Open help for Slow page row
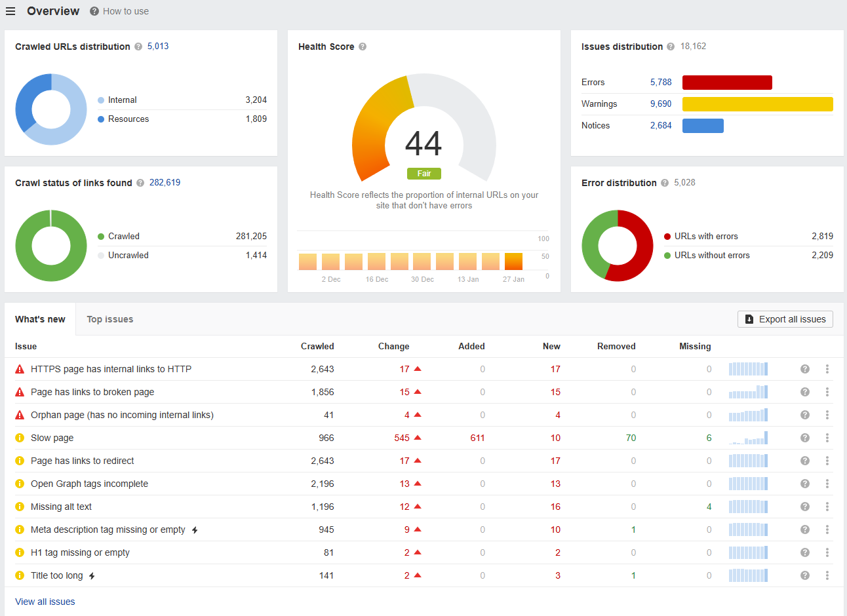 (805, 438)
